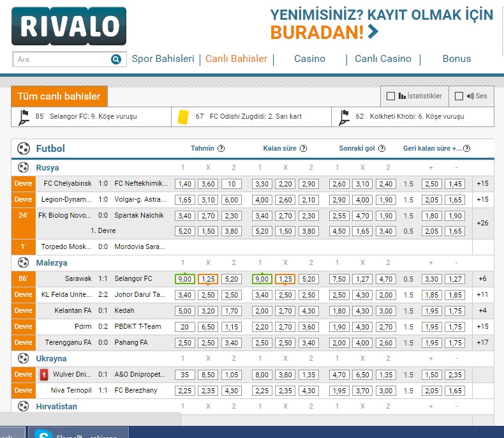Open the Hırvatistan league link
Screen dimensions: 504x438
click(x=56, y=407)
